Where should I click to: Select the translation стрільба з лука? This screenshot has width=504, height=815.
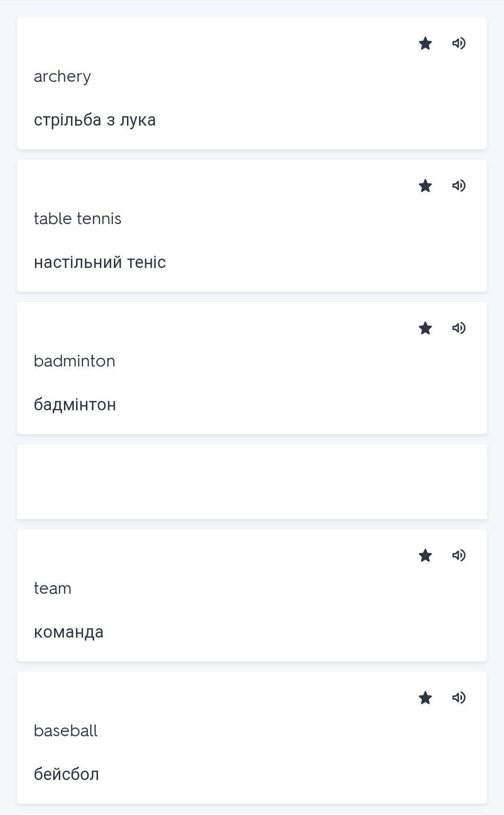[95, 120]
